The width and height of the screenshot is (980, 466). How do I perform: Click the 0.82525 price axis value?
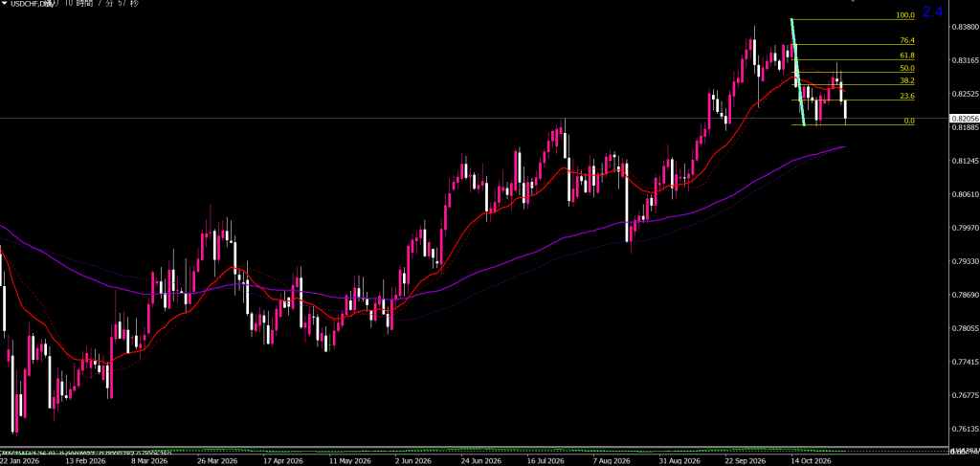pyautogui.click(x=963, y=95)
